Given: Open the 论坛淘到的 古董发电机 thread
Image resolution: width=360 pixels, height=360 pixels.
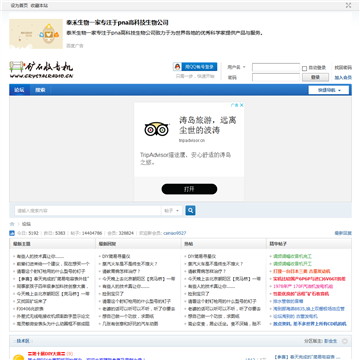Looking at the screenshot, I should 295,316.
